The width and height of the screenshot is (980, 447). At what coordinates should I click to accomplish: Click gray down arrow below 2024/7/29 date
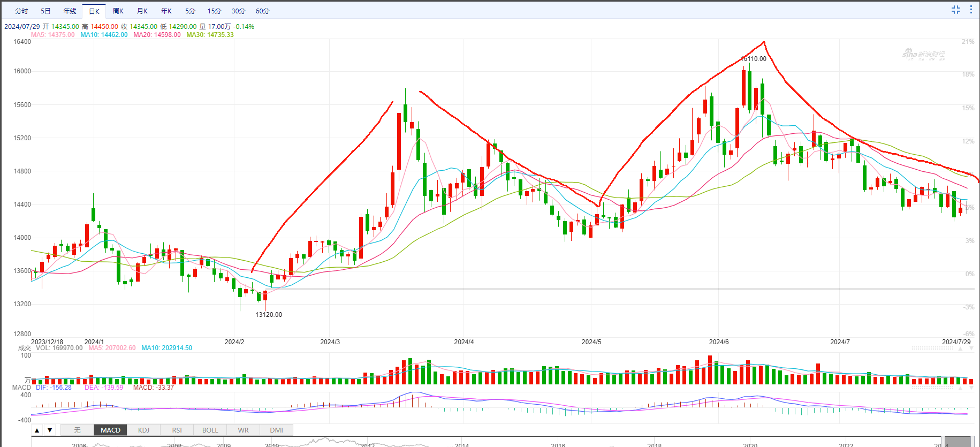pyautogui.click(x=971, y=349)
